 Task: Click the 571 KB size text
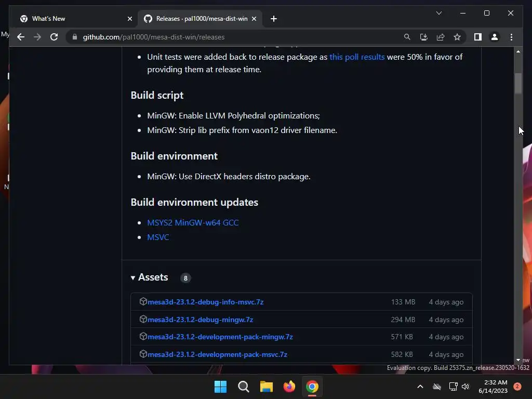(402, 337)
